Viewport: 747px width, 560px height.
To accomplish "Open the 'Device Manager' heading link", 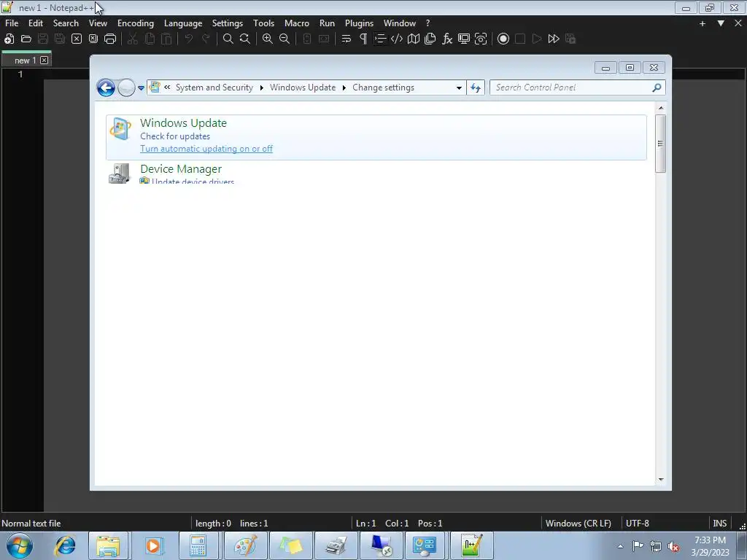I will point(181,169).
